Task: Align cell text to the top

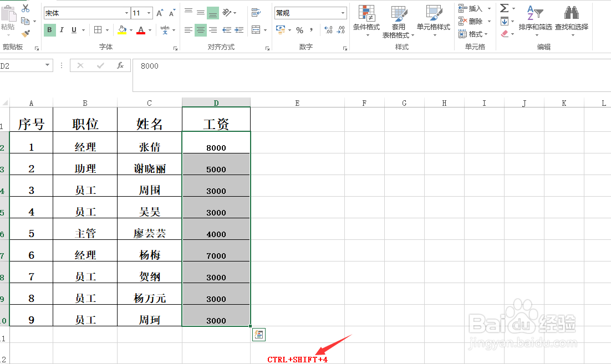Action: click(189, 12)
